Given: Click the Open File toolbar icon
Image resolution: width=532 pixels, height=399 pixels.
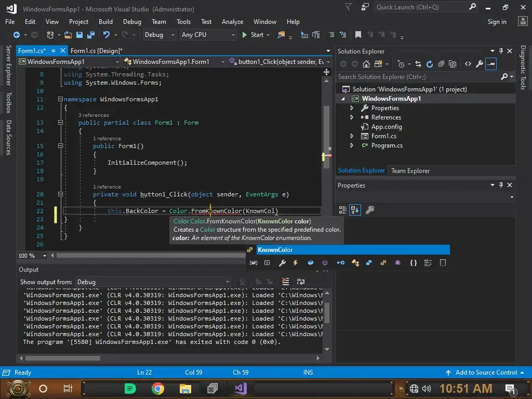Looking at the screenshot, I should coord(68,35).
